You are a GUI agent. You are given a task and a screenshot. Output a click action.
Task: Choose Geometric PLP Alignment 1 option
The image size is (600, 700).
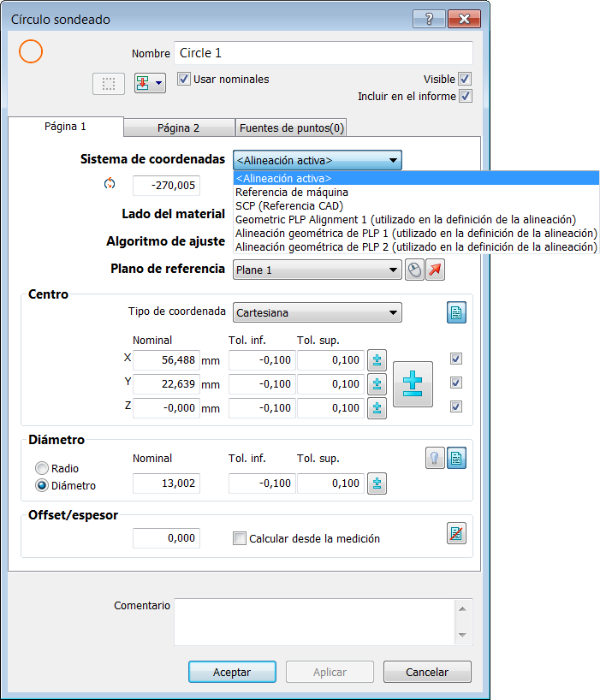[x=416, y=220]
